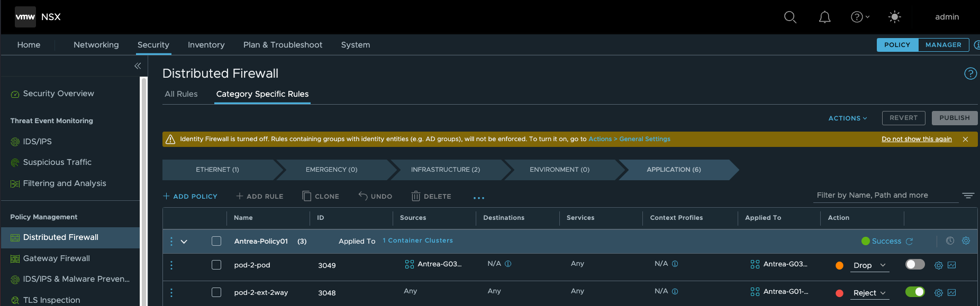980x306 pixels.
Task: Open the 1 Container Clusters link
Action: [x=418, y=240]
